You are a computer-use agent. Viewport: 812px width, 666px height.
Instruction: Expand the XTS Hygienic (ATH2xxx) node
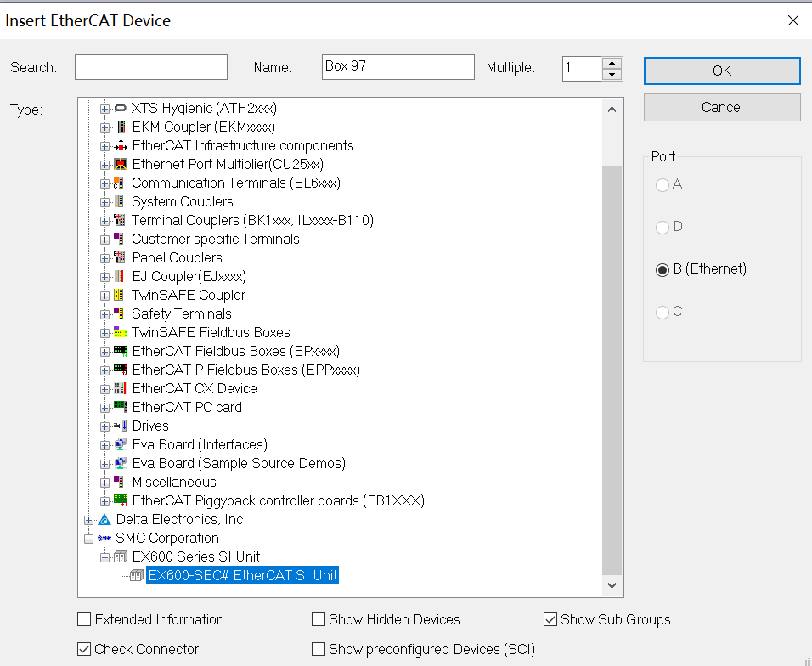104,109
